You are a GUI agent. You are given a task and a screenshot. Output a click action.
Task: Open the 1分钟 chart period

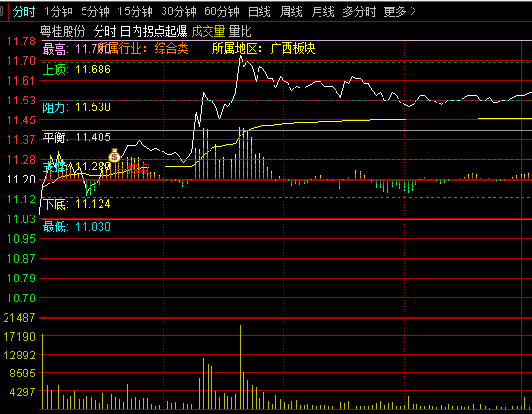[x=58, y=11]
